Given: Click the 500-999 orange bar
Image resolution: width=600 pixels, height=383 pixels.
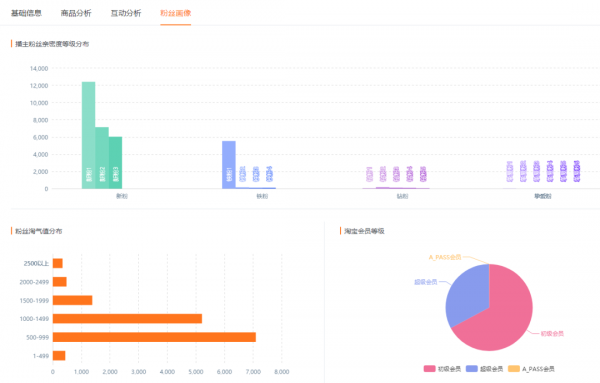Looking at the screenshot, I should click(x=154, y=337).
